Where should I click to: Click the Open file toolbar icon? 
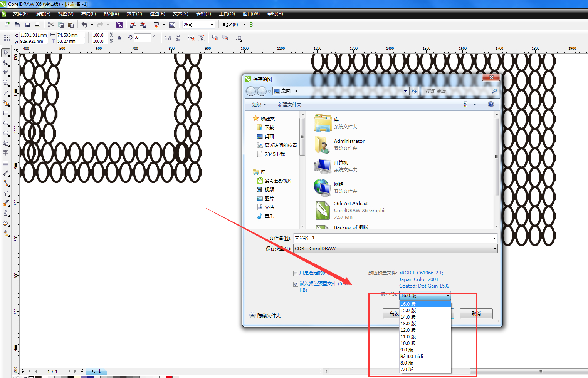17,25
